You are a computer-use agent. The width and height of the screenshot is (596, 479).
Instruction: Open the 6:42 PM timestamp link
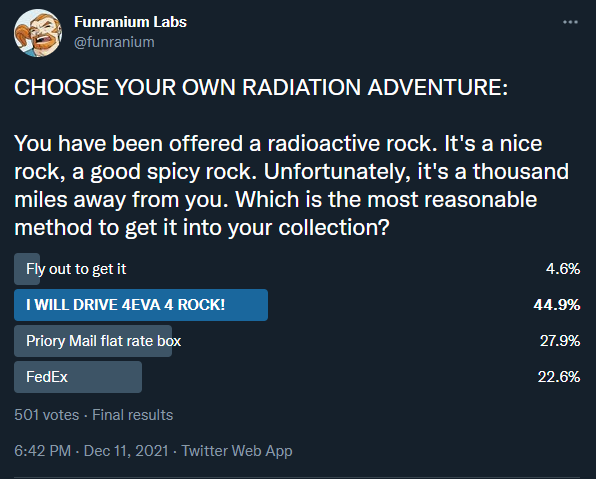43,451
